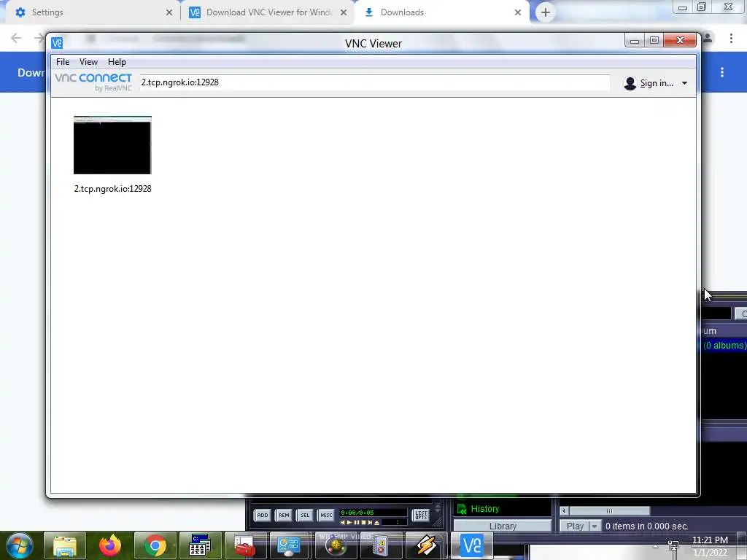Click Winamp media library Play button
The height and width of the screenshot is (560, 747).
575,526
